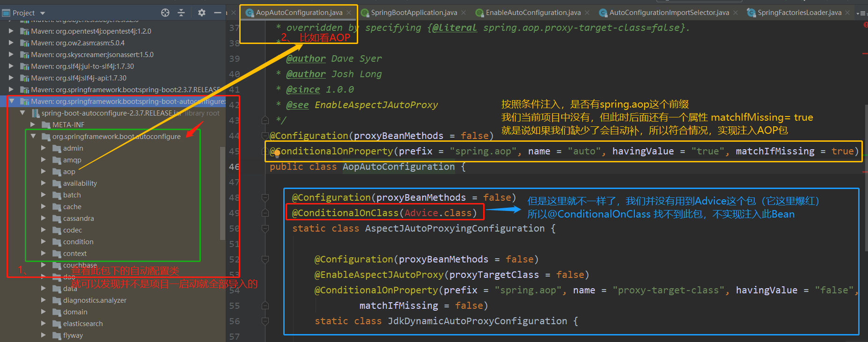Select the diagnostics.analyzer package icon
This screenshot has width=868, height=342.
[57, 300]
